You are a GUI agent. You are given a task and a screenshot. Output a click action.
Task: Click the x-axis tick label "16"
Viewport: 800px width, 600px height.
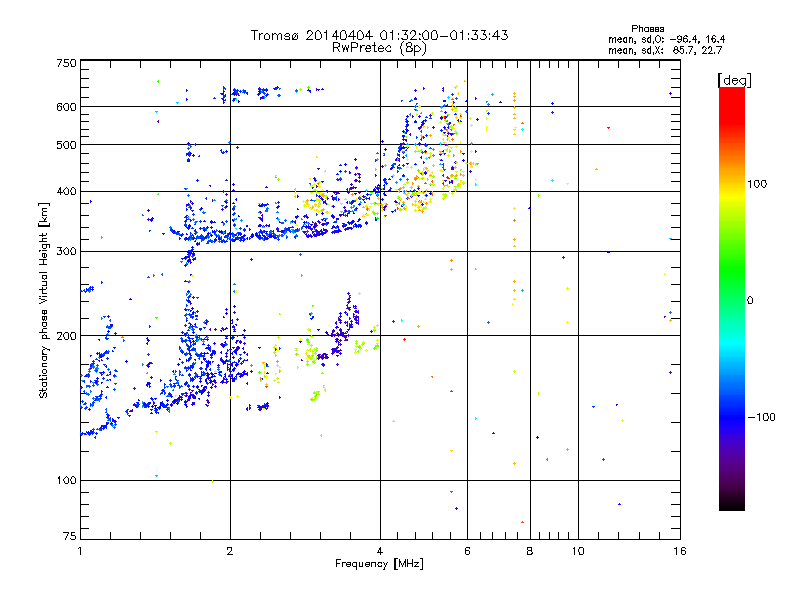[x=680, y=551]
